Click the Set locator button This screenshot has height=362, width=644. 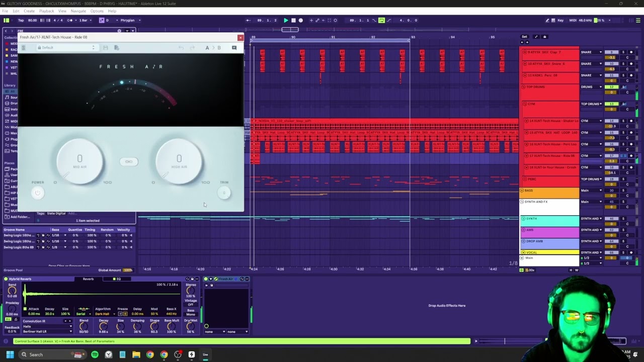(x=524, y=37)
